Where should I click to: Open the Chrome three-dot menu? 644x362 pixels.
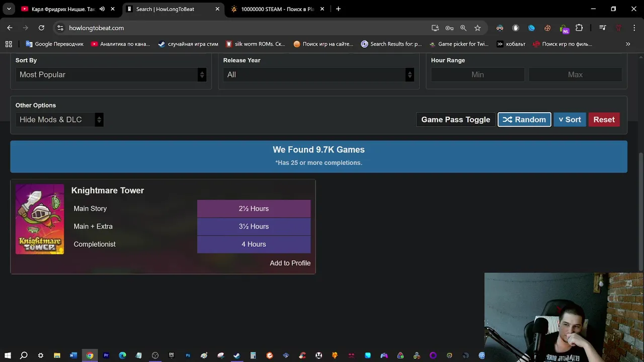pyautogui.click(x=634, y=28)
